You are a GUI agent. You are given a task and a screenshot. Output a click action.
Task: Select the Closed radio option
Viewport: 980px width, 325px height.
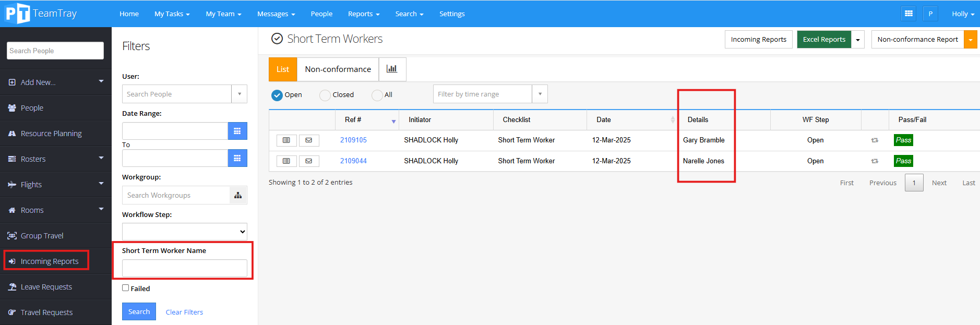click(325, 95)
